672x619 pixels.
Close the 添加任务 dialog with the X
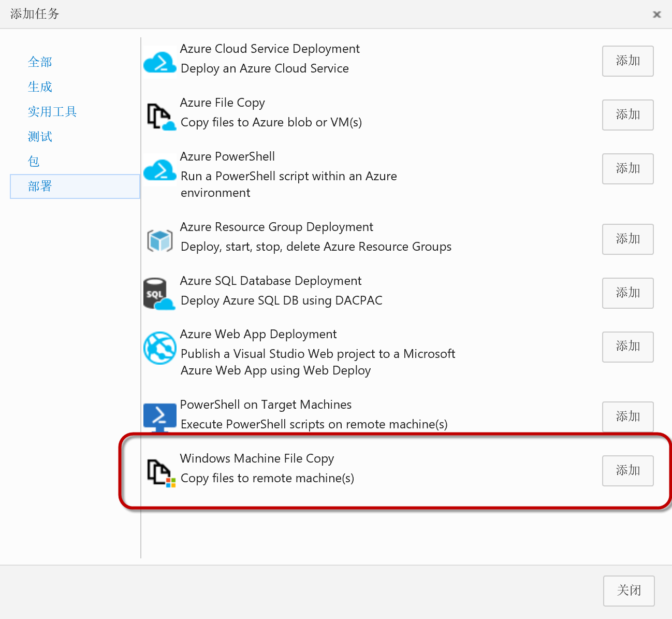tap(657, 15)
